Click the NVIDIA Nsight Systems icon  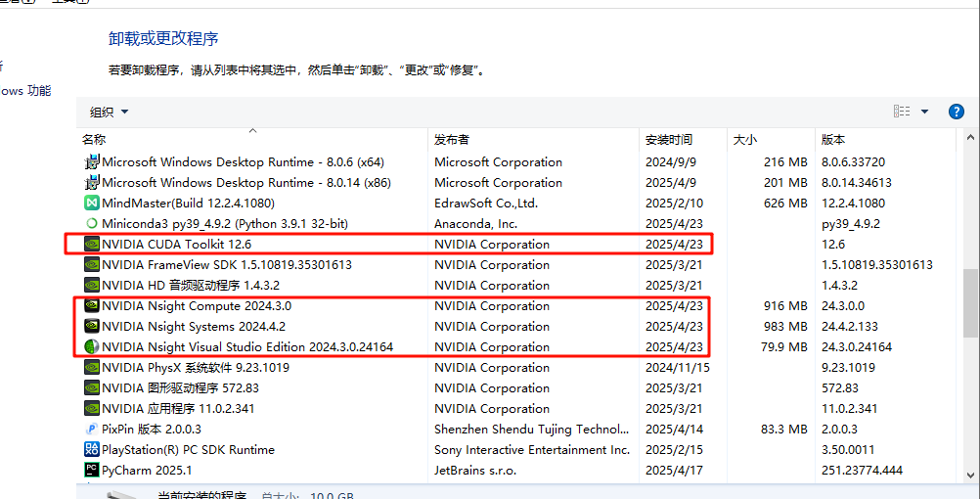click(x=92, y=327)
